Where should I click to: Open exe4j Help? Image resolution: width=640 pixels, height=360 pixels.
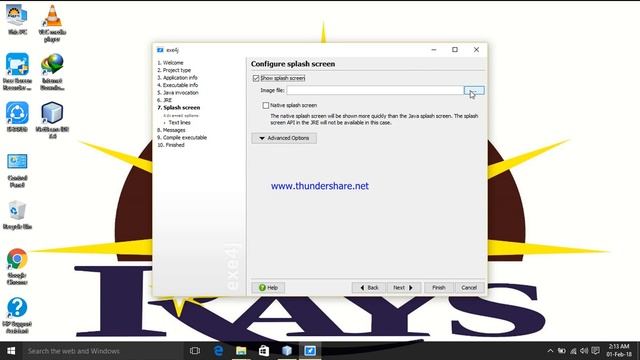pos(268,288)
